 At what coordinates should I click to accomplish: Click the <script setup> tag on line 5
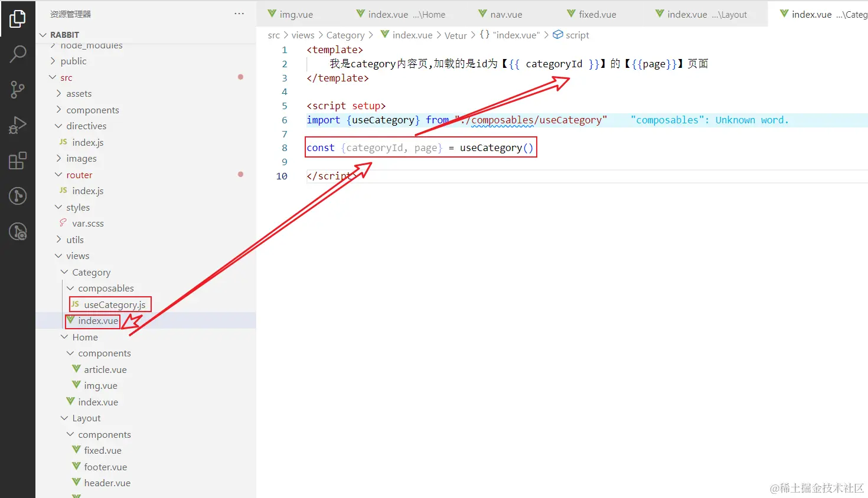click(x=346, y=106)
